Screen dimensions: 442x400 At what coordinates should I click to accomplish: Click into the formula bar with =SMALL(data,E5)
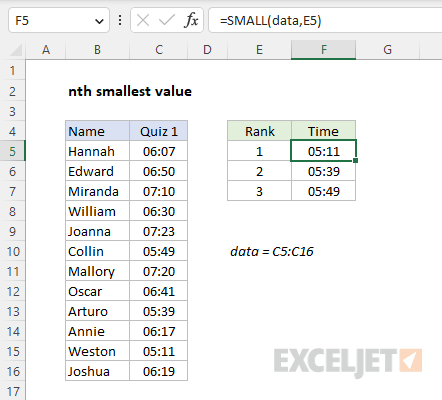[325, 21]
